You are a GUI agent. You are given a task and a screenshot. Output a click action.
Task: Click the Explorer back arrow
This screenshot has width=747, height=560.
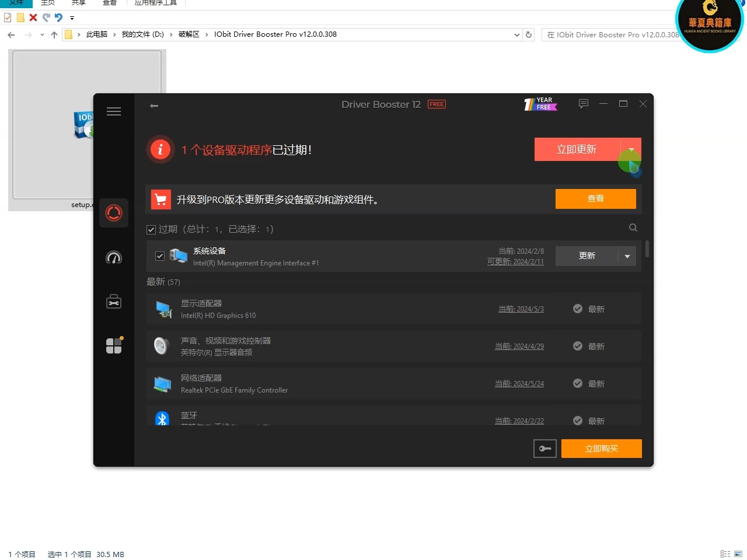[11, 35]
